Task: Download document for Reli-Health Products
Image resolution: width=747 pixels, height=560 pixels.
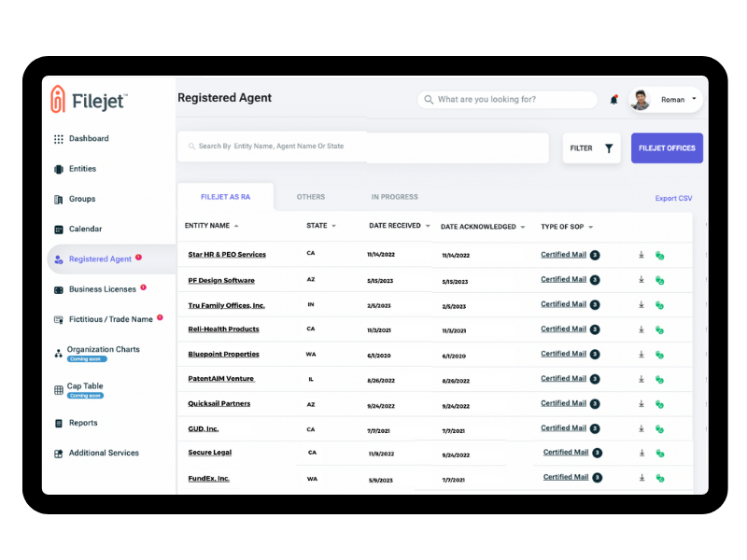Action: 641,329
